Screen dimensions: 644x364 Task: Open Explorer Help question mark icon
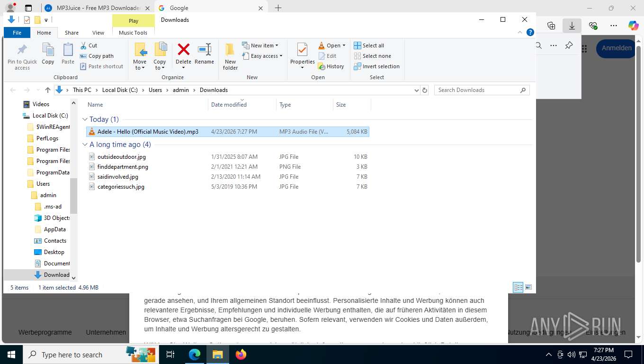coord(531,33)
